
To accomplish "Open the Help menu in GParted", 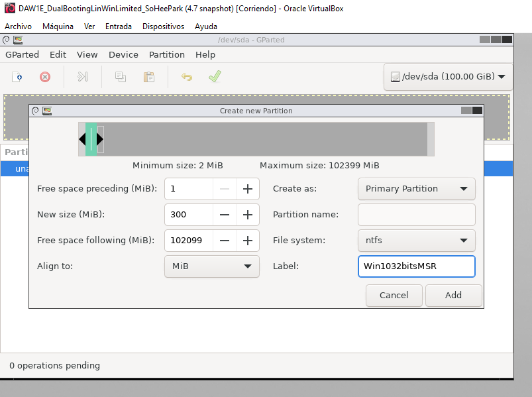I will [x=205, y=54].
